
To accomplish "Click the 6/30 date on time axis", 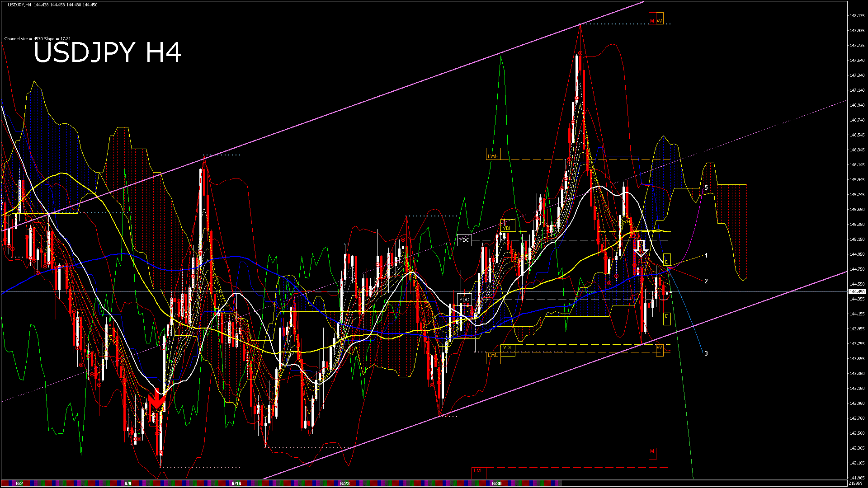I will click(497, 483).
